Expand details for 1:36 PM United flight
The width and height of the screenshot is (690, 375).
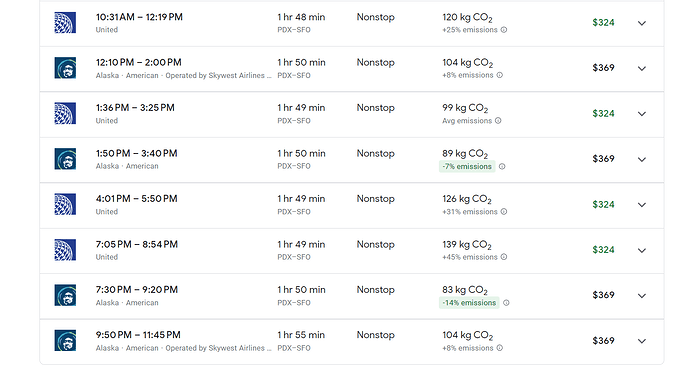[642, 114]
